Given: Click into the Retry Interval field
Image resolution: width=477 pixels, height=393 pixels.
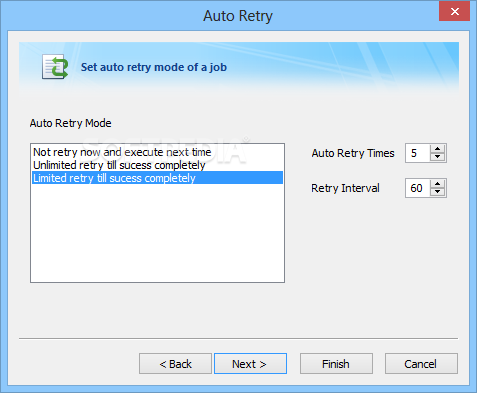Looking at the screenshot, I should pos(418,188).
